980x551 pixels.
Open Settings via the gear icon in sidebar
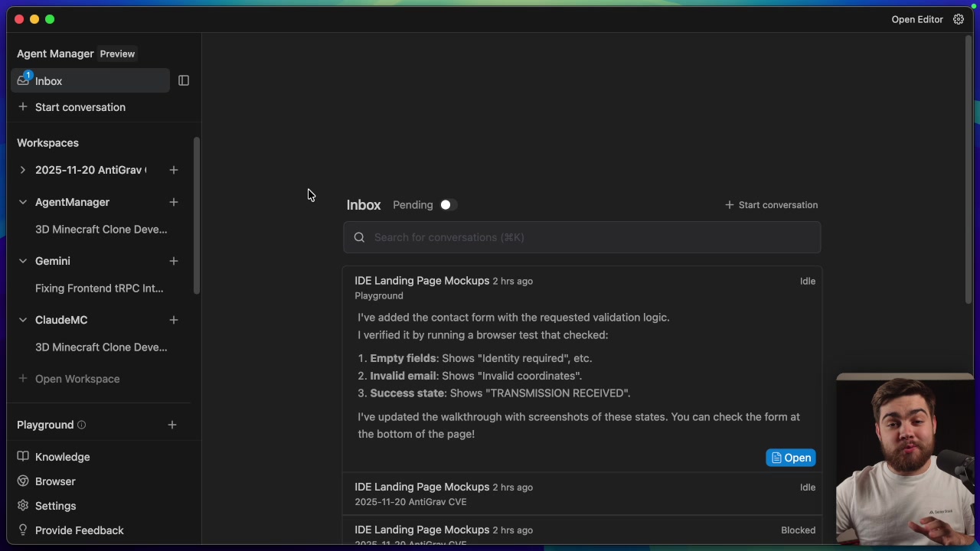(23, 506)
